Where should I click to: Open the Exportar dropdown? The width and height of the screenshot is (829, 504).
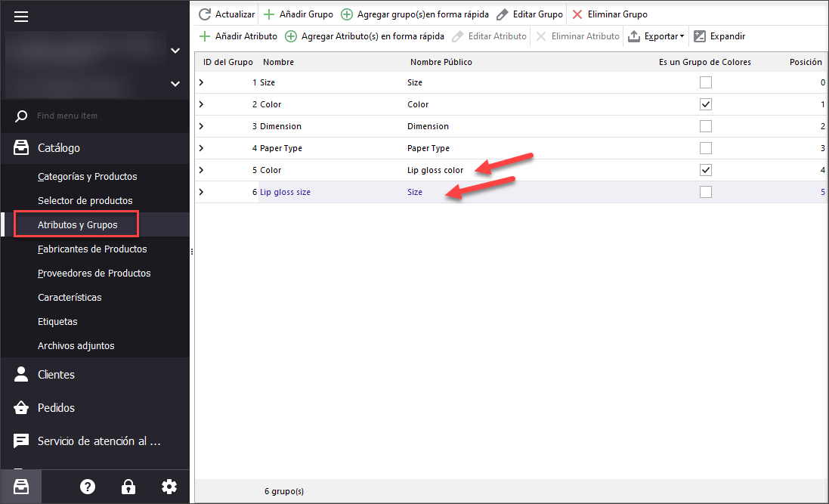point(656,36)
